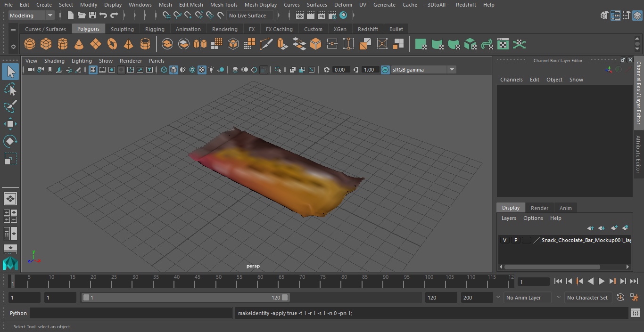Create a polygon plane from the shelf
Screen dimensions: 644x332
[x=96, y=44]
